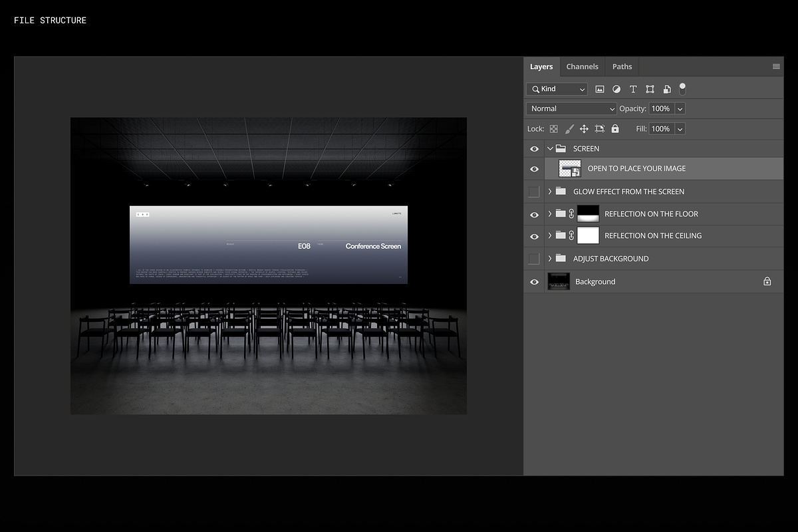Open the Fill slider dropdown arrow

click(x=680, y=129)
